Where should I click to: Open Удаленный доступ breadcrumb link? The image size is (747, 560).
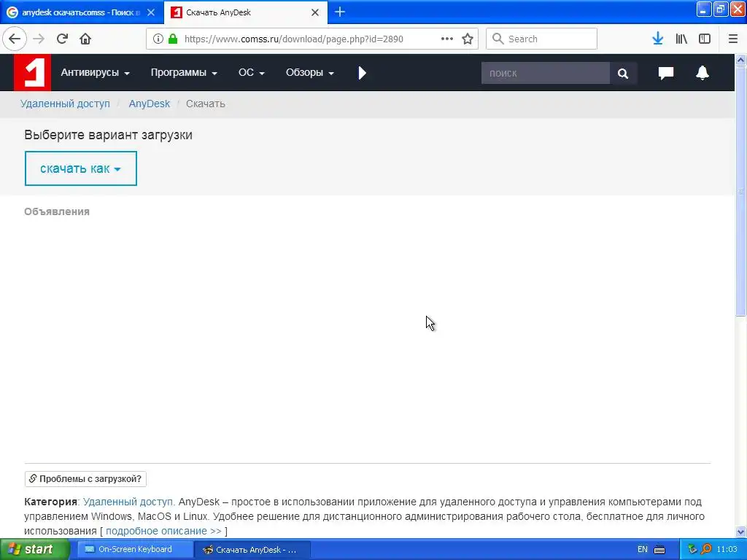click(65, 104)
